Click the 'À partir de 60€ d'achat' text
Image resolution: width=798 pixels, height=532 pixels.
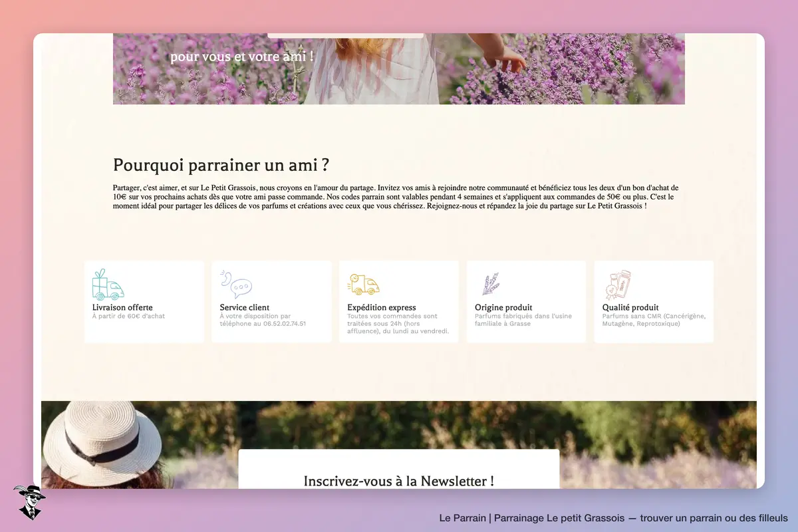coord(128,317)
